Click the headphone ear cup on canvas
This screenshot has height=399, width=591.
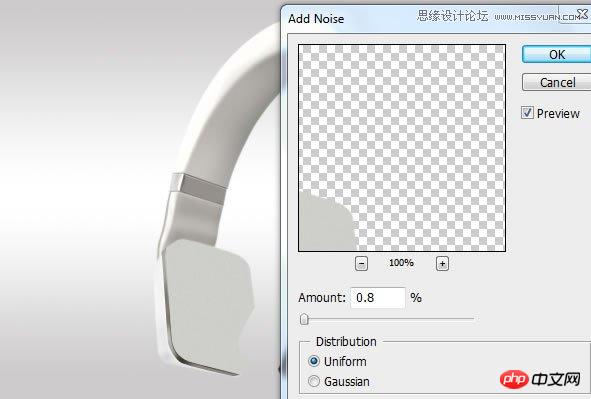(207, 303)
